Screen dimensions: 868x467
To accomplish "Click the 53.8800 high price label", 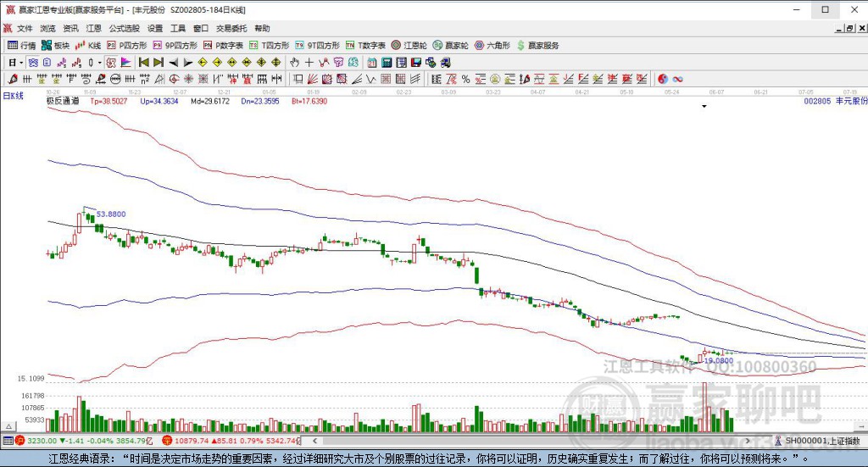I will 111,214.
